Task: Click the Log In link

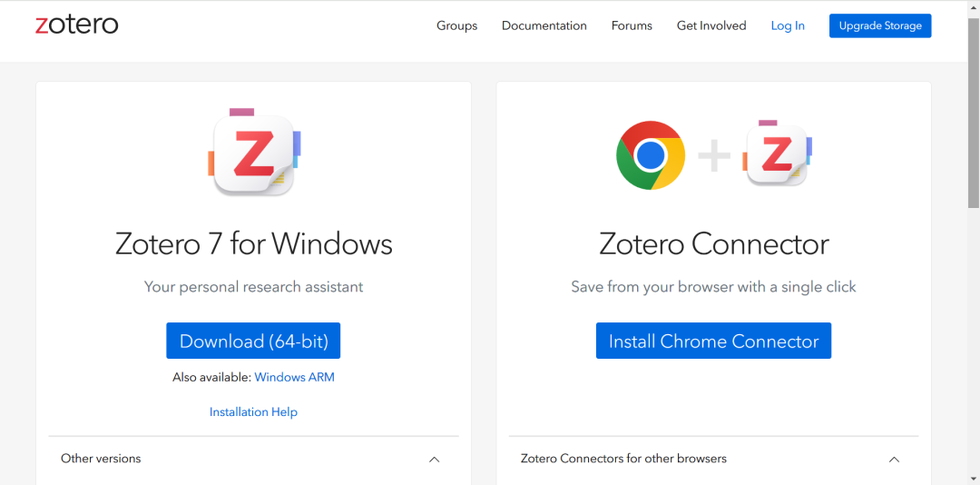Action: [x=788, y=25]
